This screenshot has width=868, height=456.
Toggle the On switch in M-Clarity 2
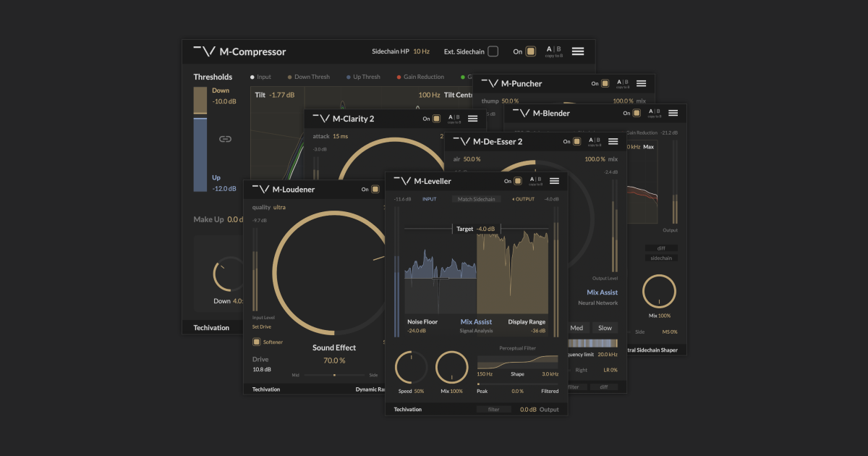[436, 119]
